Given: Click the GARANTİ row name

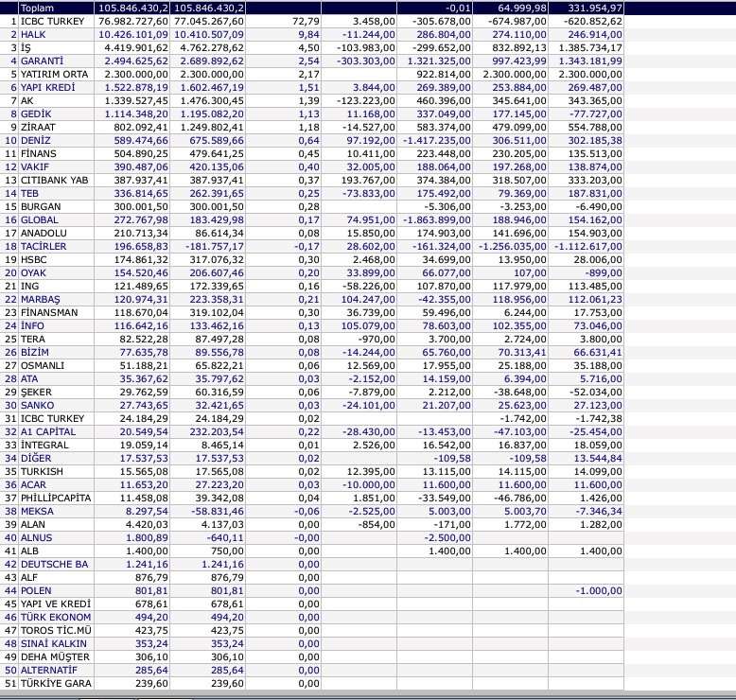Looking at the screenshot, I should 42,61.
